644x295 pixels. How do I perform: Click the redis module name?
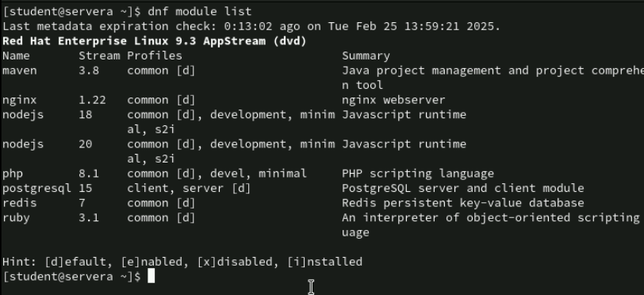pos(19,203)
